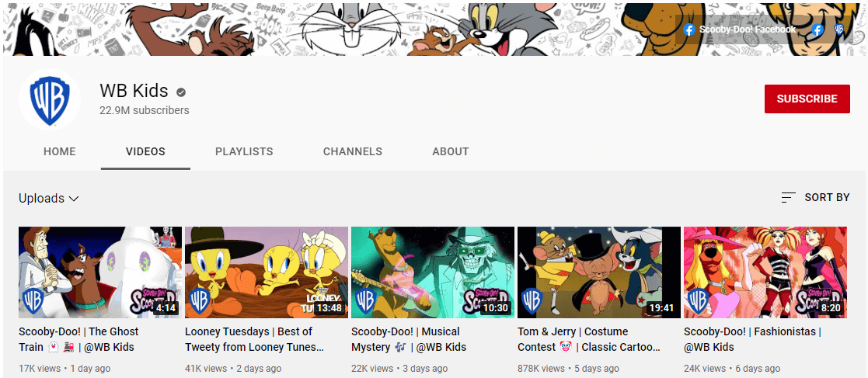Image resolution: width=868 pixels, height=378 pixels.
Task: Play the Tom & Jerry Costume Contest thumbnail
Action: pyautogui.click(x=599, y=272)
